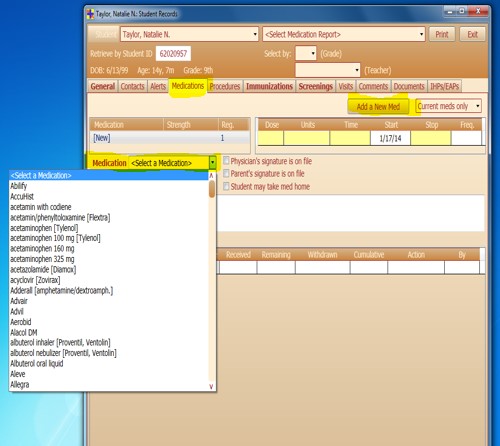The image size is (500, 446).
Task: Choose acetaminophen 325 mg from list
Action: 109,259
